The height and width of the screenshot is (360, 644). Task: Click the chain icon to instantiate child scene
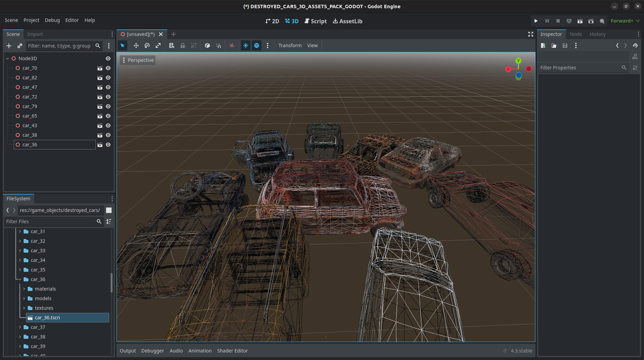(x=20, y=45)
